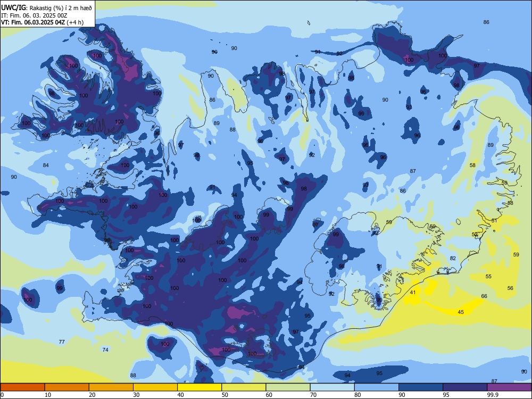The width and height of the screenshot is (532, 399).
Task: Click the 70–80 pale blue legend swatch
Action: tap(332, 387)
